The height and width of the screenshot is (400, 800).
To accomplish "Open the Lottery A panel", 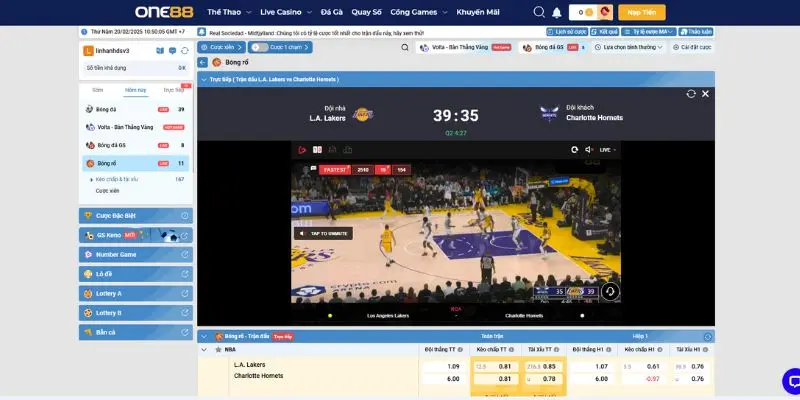I will (136, 294).
